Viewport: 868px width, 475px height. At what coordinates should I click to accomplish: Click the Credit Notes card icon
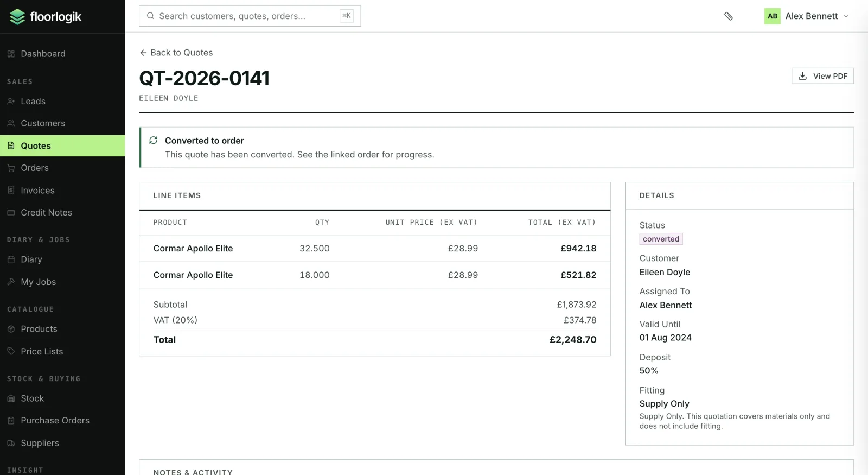coord(11,213)
